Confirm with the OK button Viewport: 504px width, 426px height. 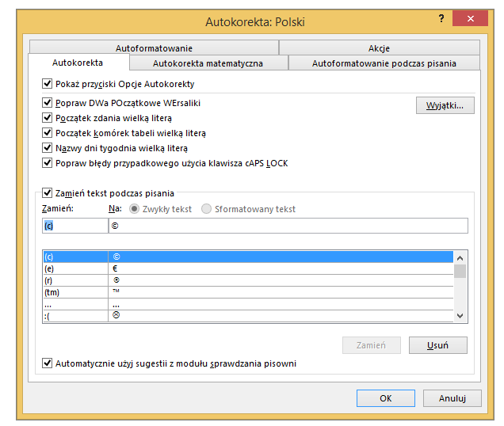[385, 397]
